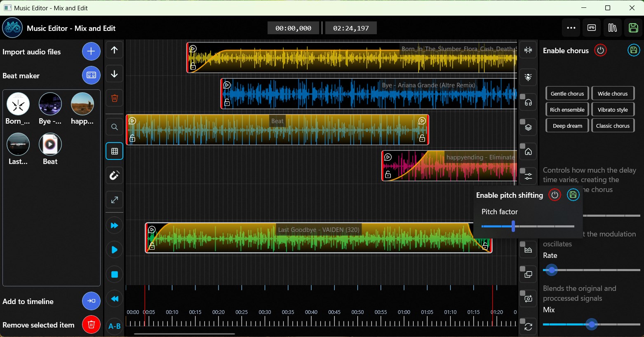Select the Gentle chorus preset
Viewport: 644px width, 337px height.
tap(566, 93)
